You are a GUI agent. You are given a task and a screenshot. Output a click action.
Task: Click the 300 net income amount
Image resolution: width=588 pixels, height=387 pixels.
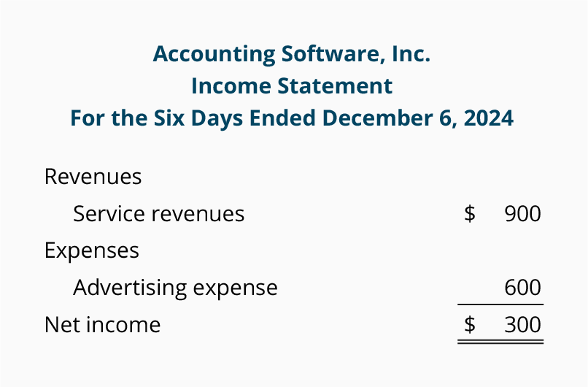[x=523, y=325]
